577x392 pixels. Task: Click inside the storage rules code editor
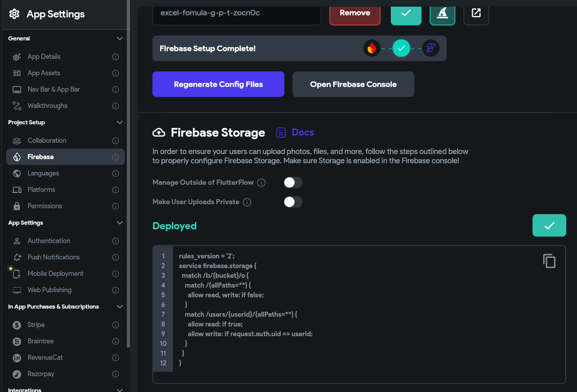pos(359,315)
